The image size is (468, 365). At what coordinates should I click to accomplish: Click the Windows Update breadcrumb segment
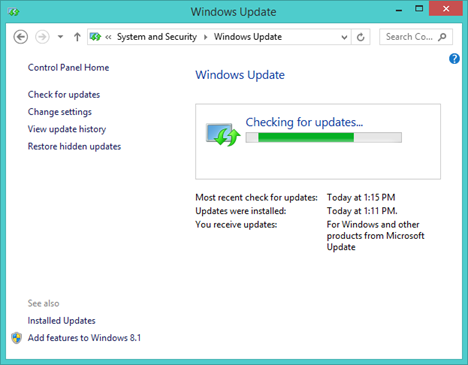pos(248,37)
